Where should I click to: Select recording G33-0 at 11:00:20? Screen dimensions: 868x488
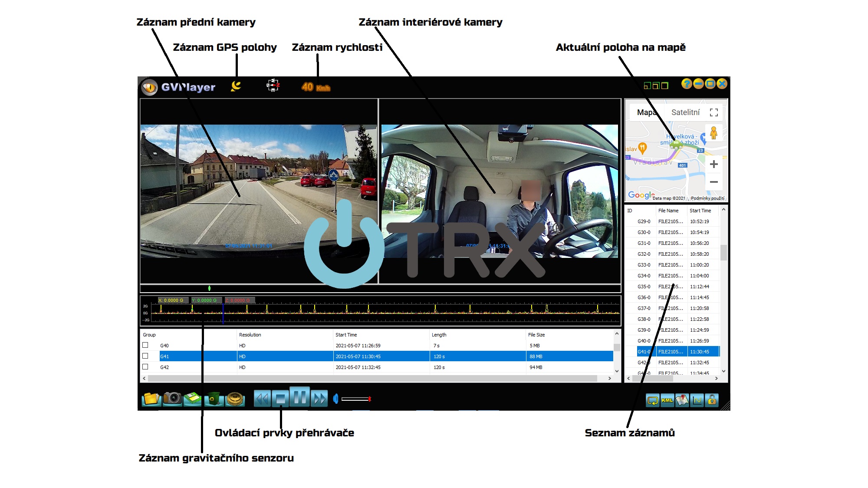(x=672, y=265)
